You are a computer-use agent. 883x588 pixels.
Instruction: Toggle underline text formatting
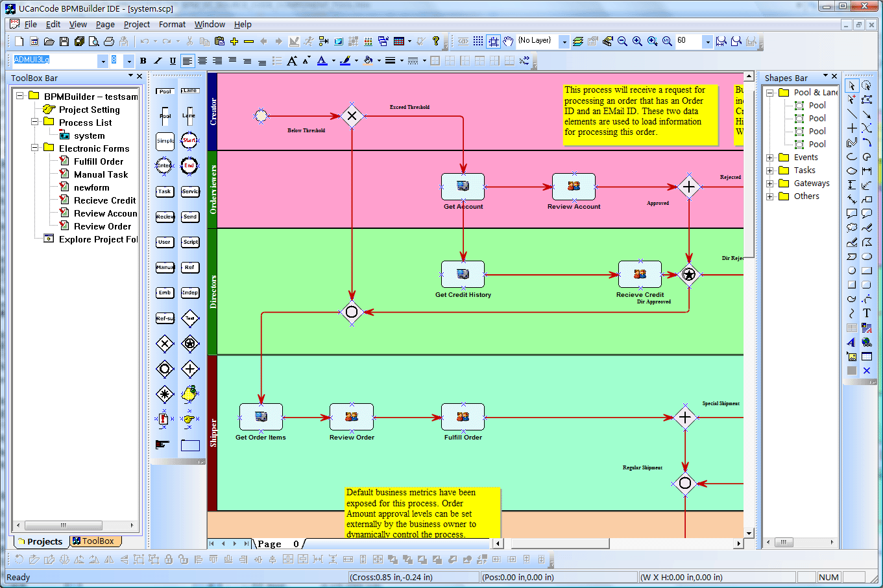173,61
